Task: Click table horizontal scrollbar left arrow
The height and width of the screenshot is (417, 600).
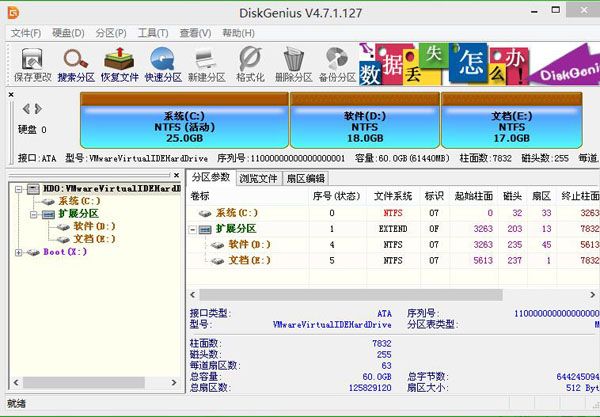Action: 193,295
